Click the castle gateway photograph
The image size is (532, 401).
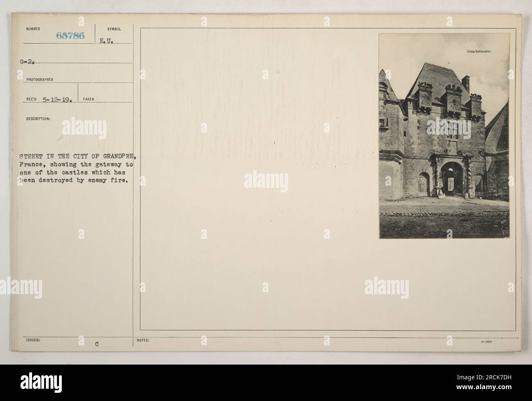[444, 136]
